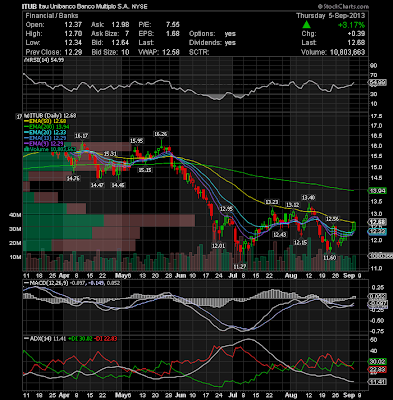Click the 'Sep' label on upper date axis
The image size is (393, 400).
(349, 276)
